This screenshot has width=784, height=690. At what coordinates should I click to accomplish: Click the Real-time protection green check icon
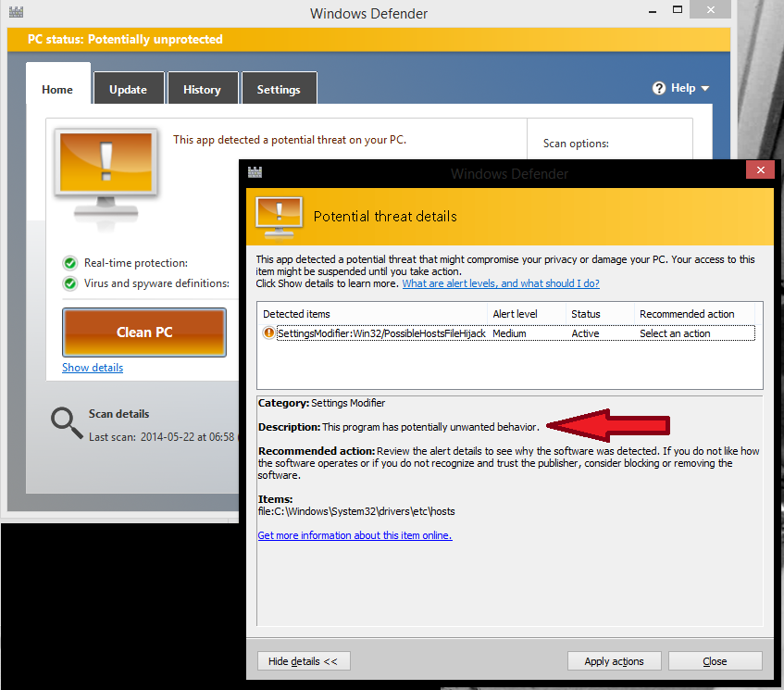coord(70,263)
